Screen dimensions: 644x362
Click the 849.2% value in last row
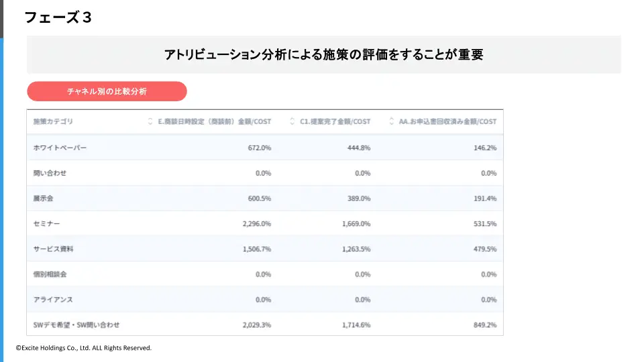[485, 324]
